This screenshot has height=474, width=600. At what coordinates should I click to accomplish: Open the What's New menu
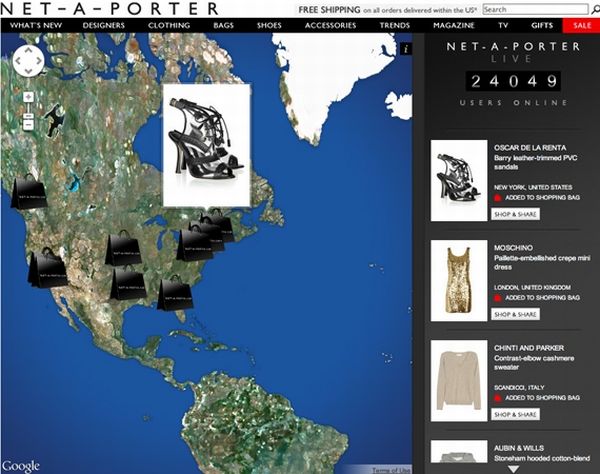point(36,26)
